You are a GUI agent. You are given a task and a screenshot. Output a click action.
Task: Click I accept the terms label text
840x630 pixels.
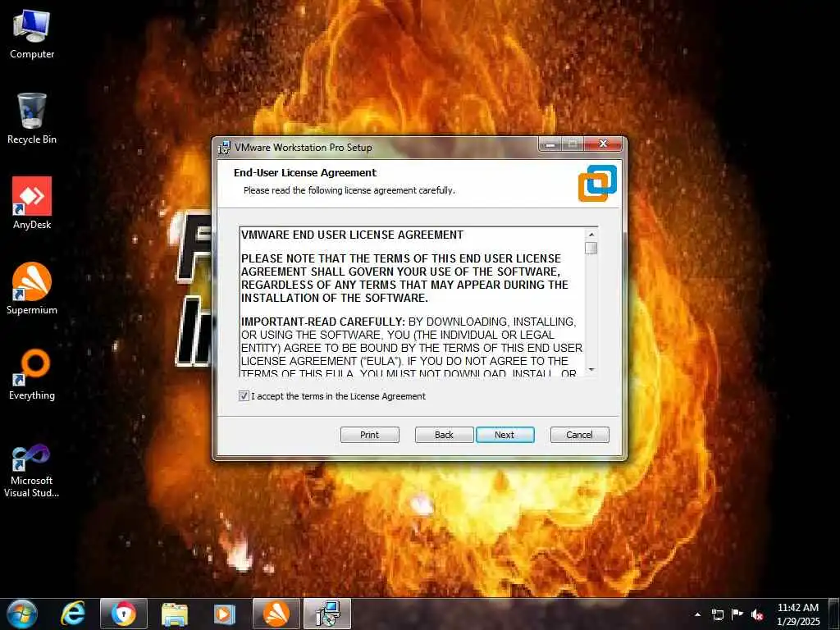(338, 396)
